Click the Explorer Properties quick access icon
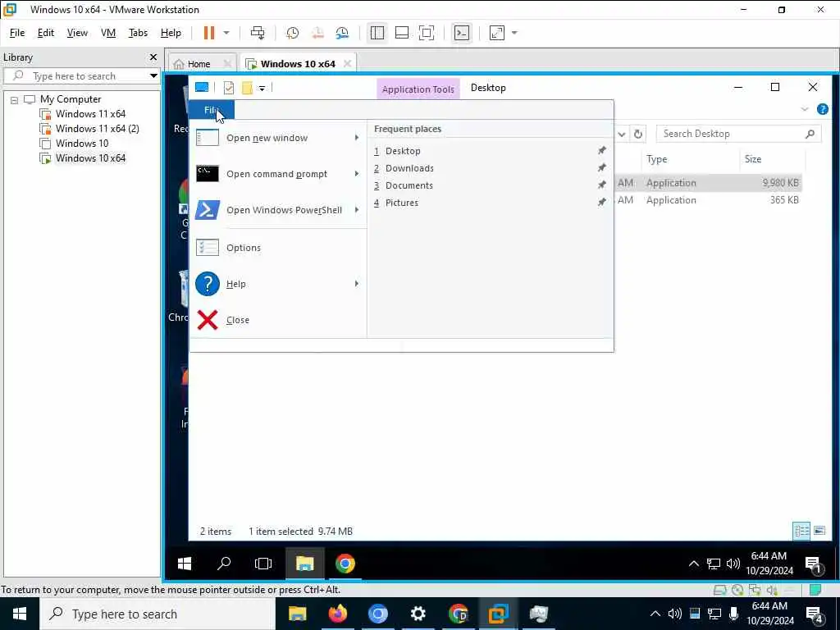The width and height of the screenshot is (840, 630). [229, 87]
